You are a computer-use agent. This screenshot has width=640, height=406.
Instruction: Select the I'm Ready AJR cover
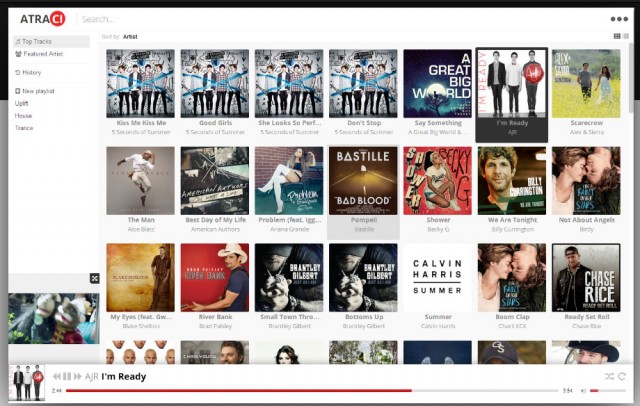coord(512,84)
